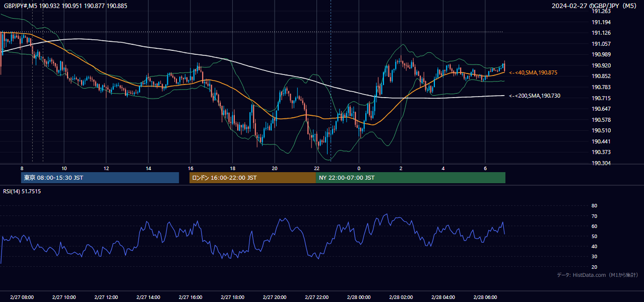644x302 pixels.
Task: Click the 2/27 14:00 time axis label
Action: [x=148, y=297]
